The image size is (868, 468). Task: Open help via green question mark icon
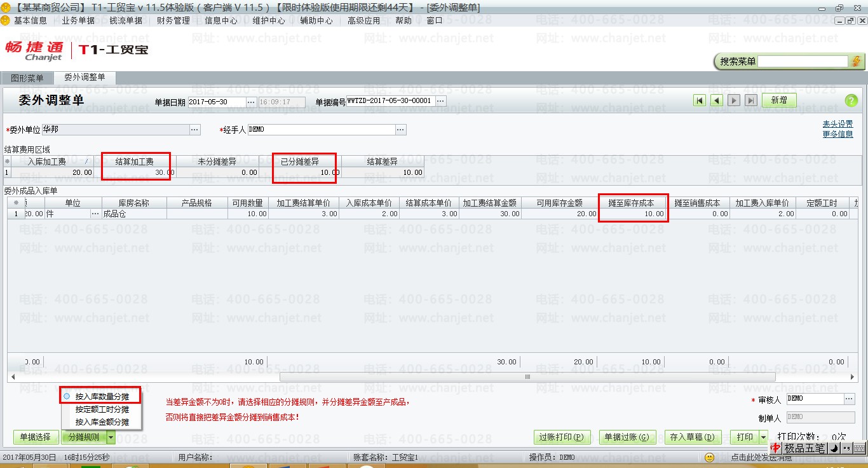click(x=851, y=101)
